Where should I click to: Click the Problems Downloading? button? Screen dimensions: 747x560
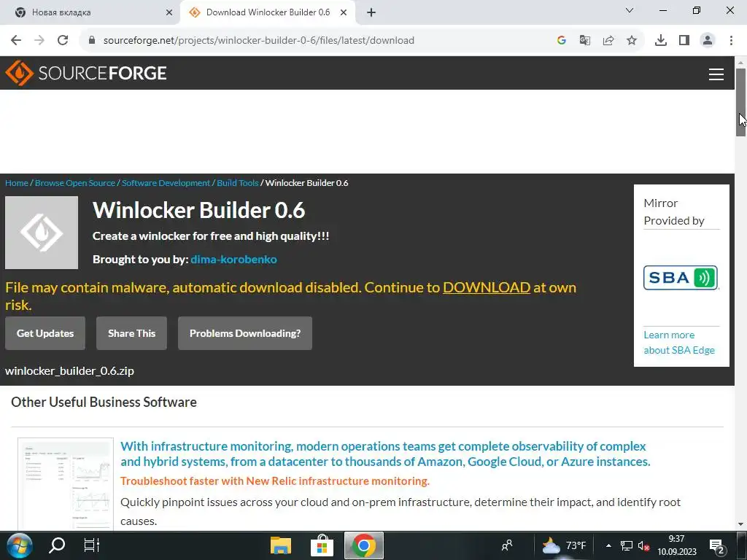[x=245, y=333]
